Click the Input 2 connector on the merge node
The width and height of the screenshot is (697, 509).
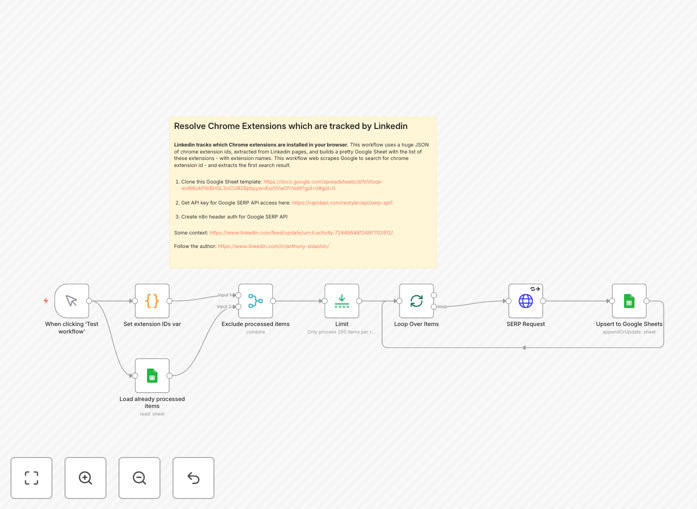[238, 307]
